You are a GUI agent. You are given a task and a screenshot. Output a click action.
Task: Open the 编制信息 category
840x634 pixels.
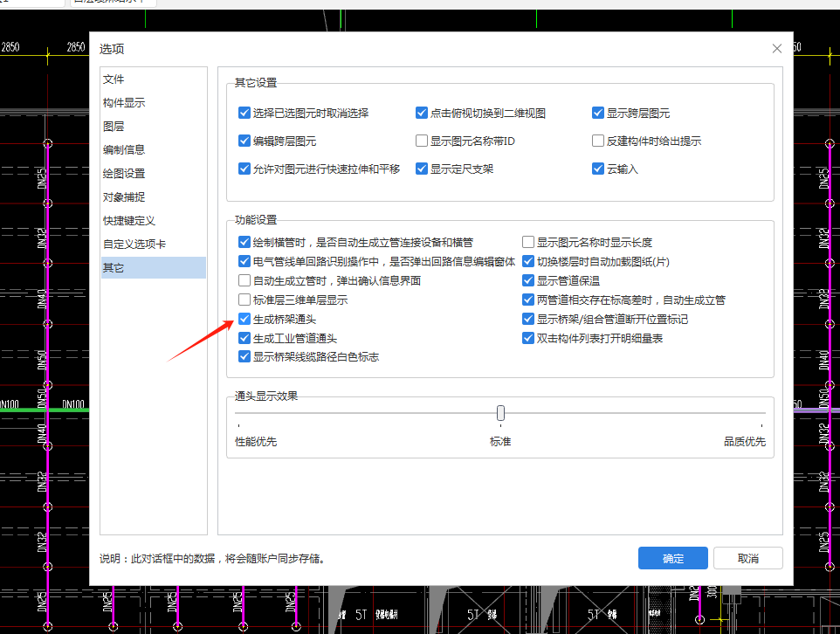click(153, 150)
